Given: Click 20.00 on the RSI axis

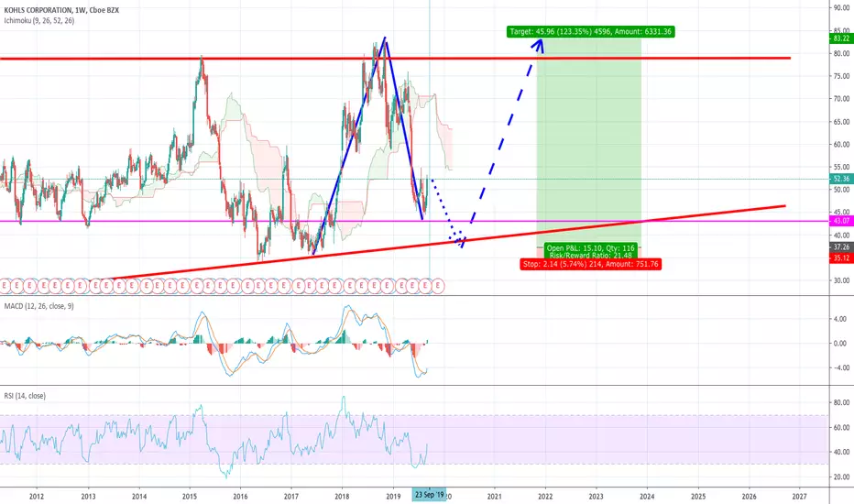Looking at the screenshot, I should click(x=841, y=477).
